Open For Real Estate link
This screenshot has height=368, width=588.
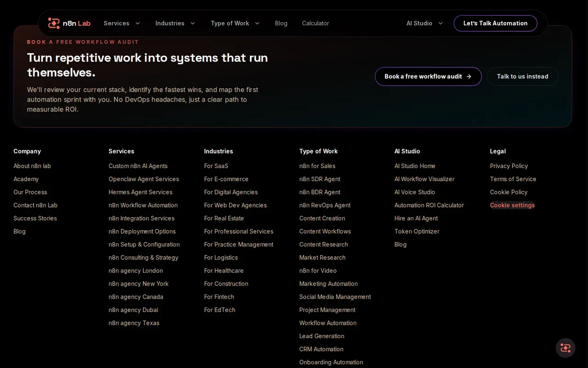pos(224,218)
